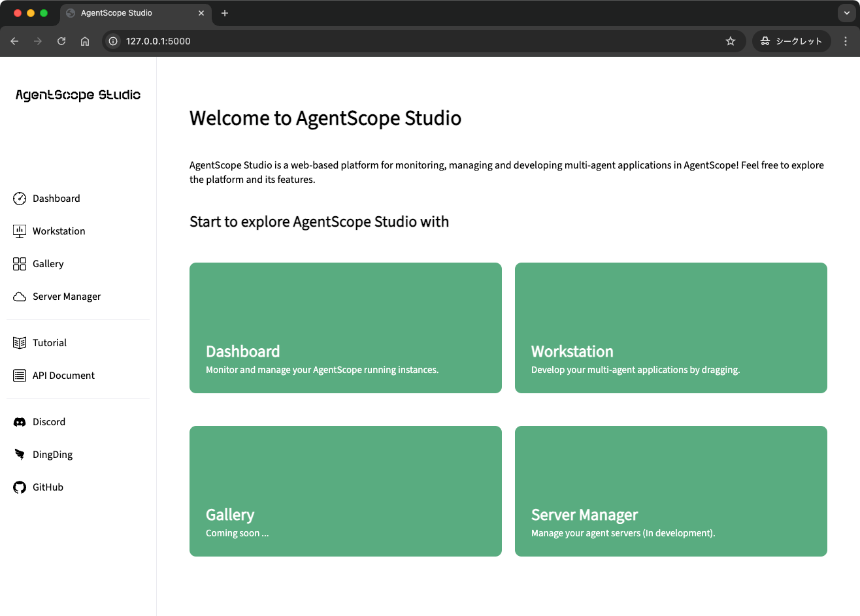Click the incognito シークレット badge

791,41
